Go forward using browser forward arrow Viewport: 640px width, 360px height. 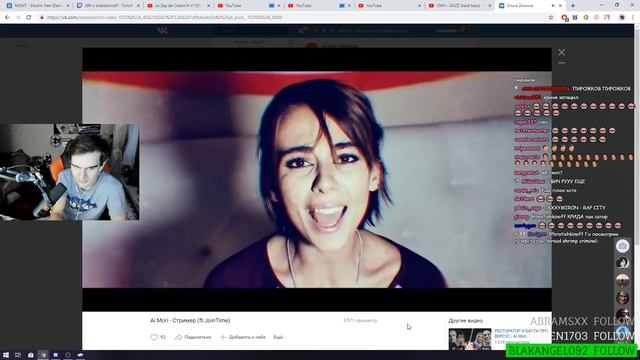coord(18,18)
